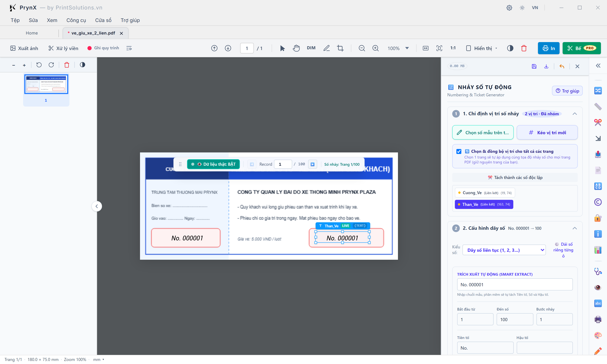
Task: Open the copyright tool in right sidebar
Action: [x=598, y=202]
